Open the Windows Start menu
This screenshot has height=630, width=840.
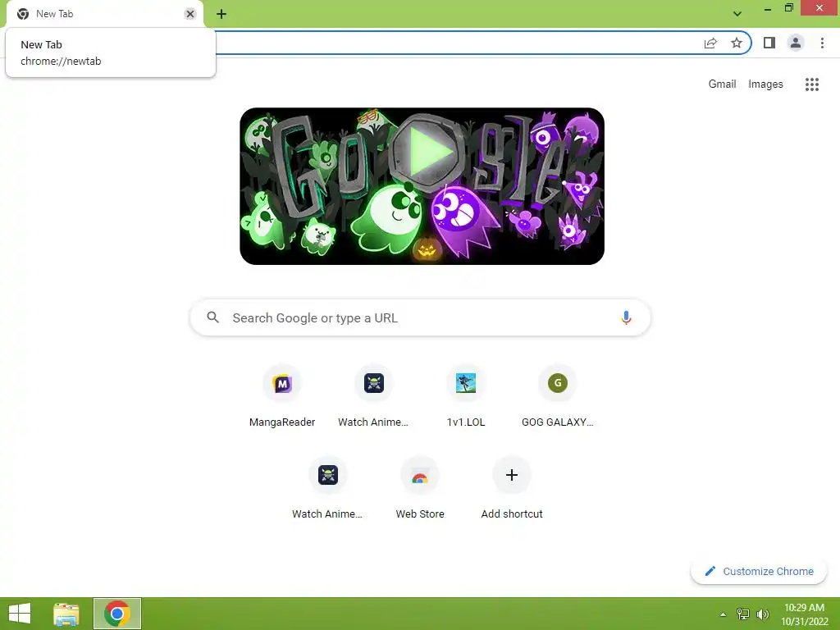20,614
